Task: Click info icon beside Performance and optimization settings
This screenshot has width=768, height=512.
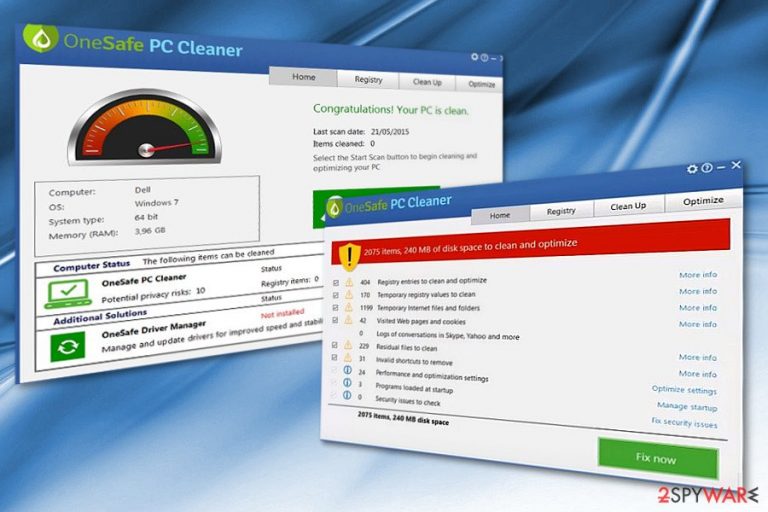Action: [x=347, y=370]
